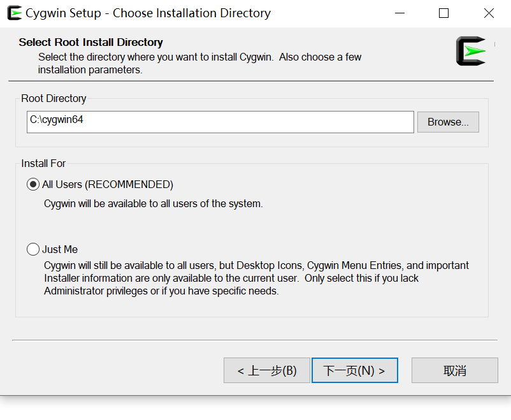Select the Just Me radio button
Screen dimensions: 511x420
32,249
